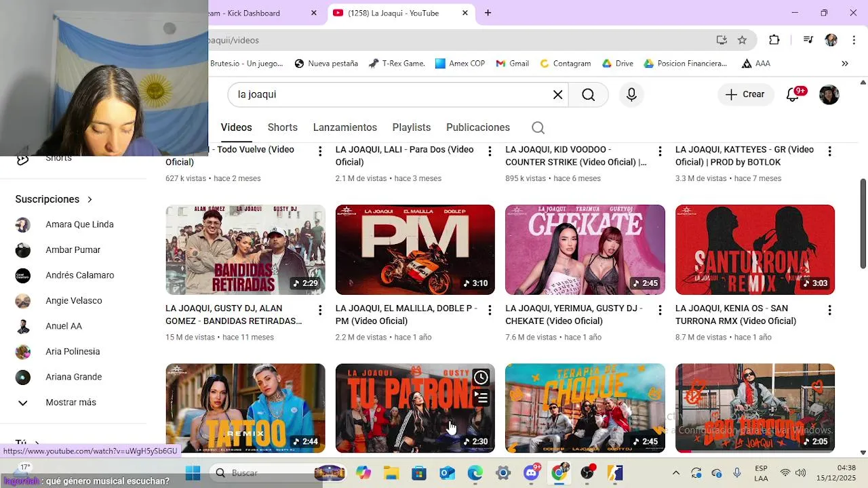Click Watch later clock on Tu Patrona thumbnail
This screenshot has width=868, height=488.
pos(481,378)
